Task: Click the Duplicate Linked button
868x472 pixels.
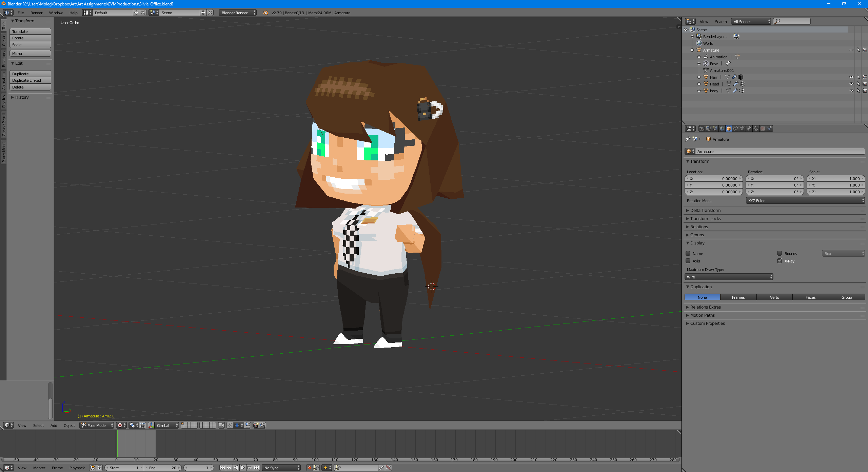Action: (x=30, y=80)
